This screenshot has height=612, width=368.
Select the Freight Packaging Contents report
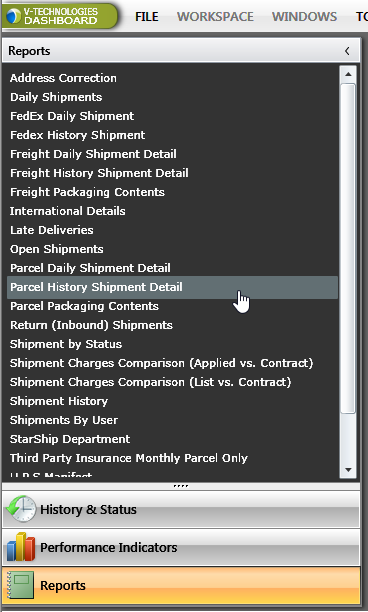tap(87, 192)
